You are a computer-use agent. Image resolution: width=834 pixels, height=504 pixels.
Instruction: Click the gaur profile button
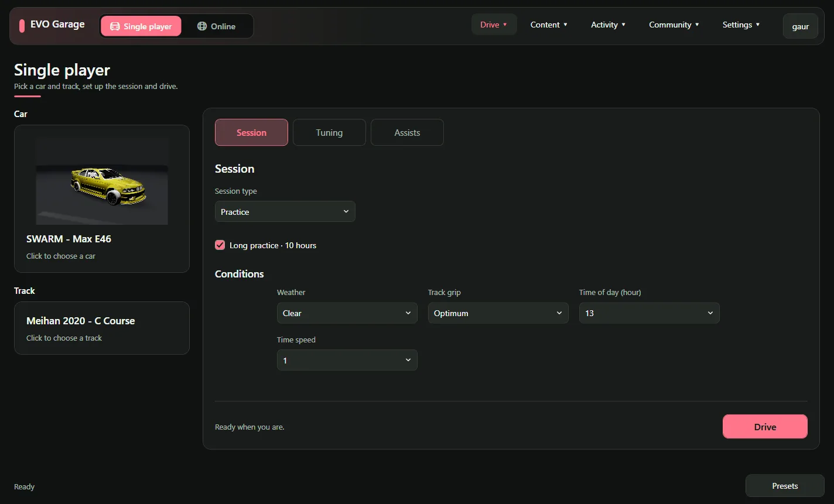pos(801,26)
